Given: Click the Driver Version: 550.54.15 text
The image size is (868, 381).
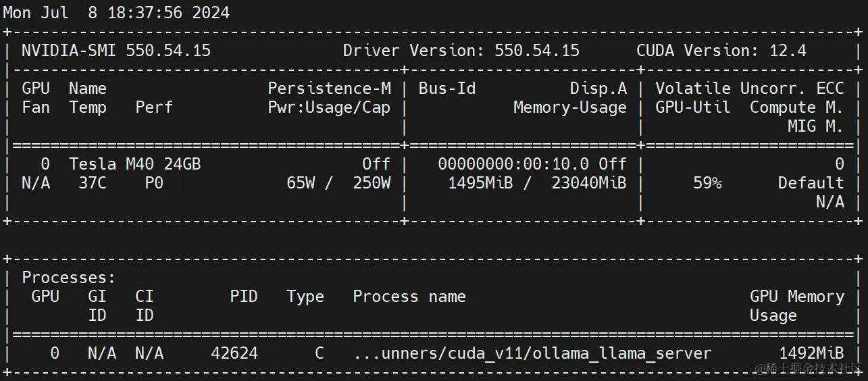Looking at the screenshot, I should (461, 51).
